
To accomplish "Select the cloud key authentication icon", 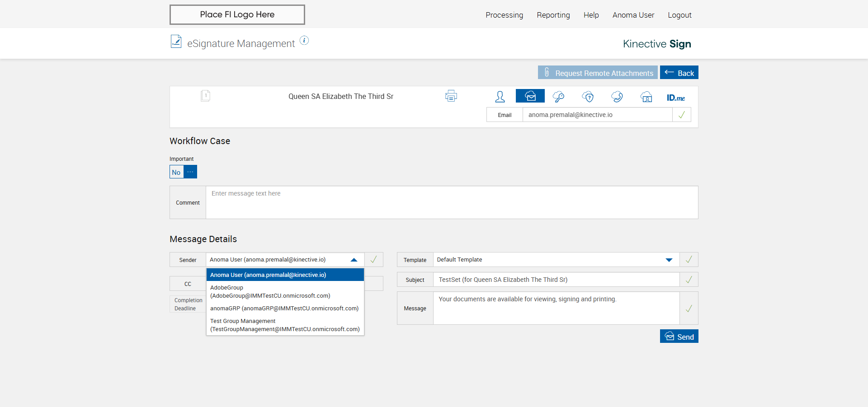I will pyautogui.click(x=559, y=97).
